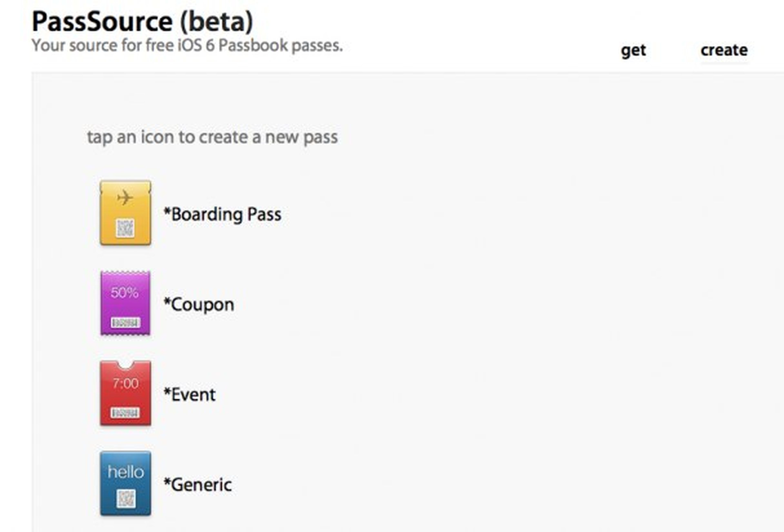Click the 7:00 time on the red ticket
The height and width of the screenshot is (532, 784).
tap(126, 383)
